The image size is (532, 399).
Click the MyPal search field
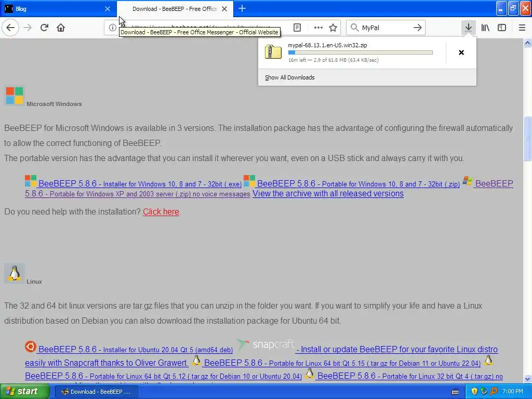click(386, 28)
